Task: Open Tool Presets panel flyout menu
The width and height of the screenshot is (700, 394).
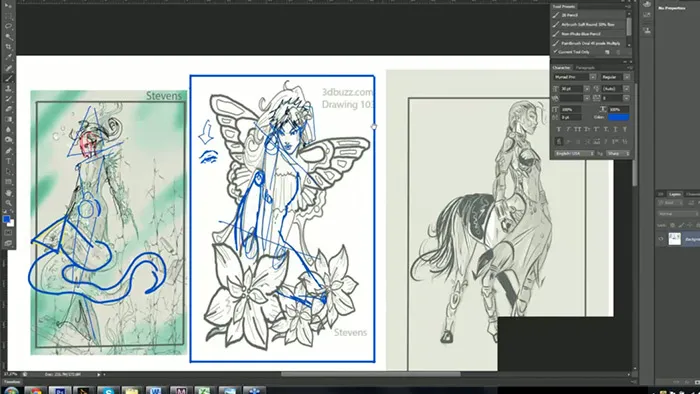Action: pyautogui.click(x=628, y=7)
